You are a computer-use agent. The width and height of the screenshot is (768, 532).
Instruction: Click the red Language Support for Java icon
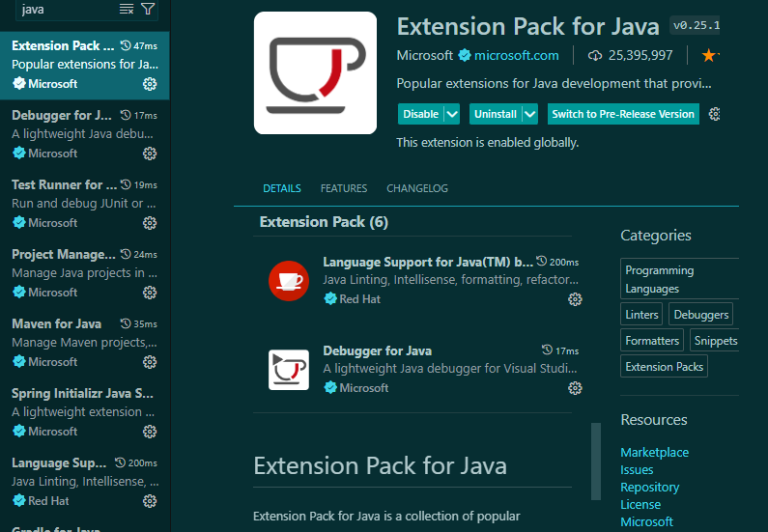click(289, 281)
